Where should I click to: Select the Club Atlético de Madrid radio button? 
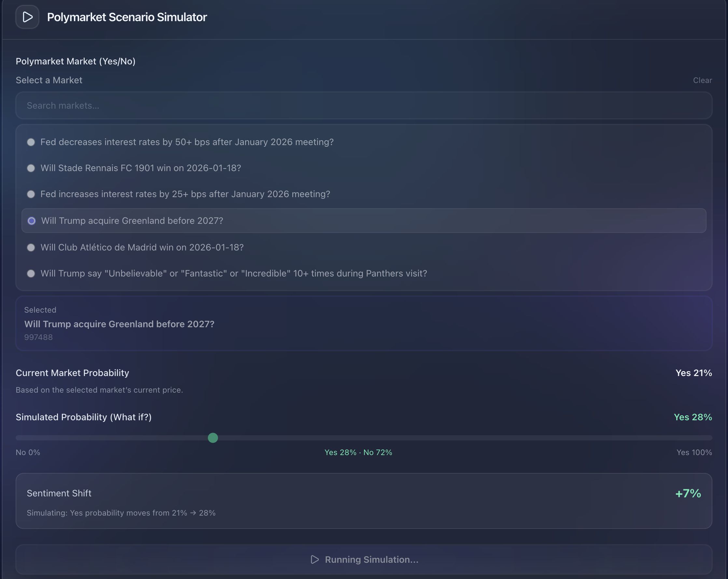(x=31, y=247)
